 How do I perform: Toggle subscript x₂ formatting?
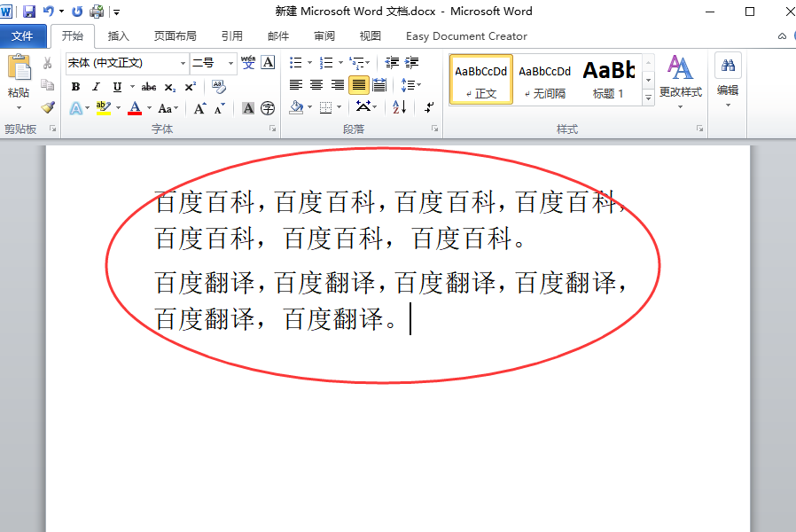tap(170, 87)
